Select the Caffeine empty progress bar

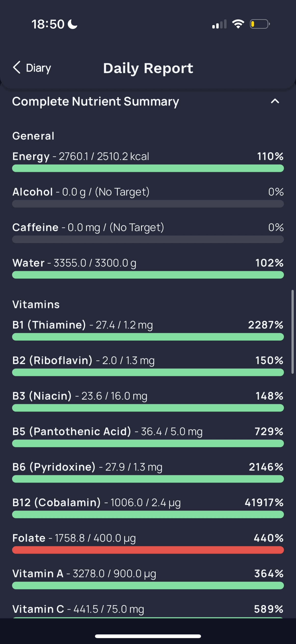pyautogui.click(x=148, y=239)
